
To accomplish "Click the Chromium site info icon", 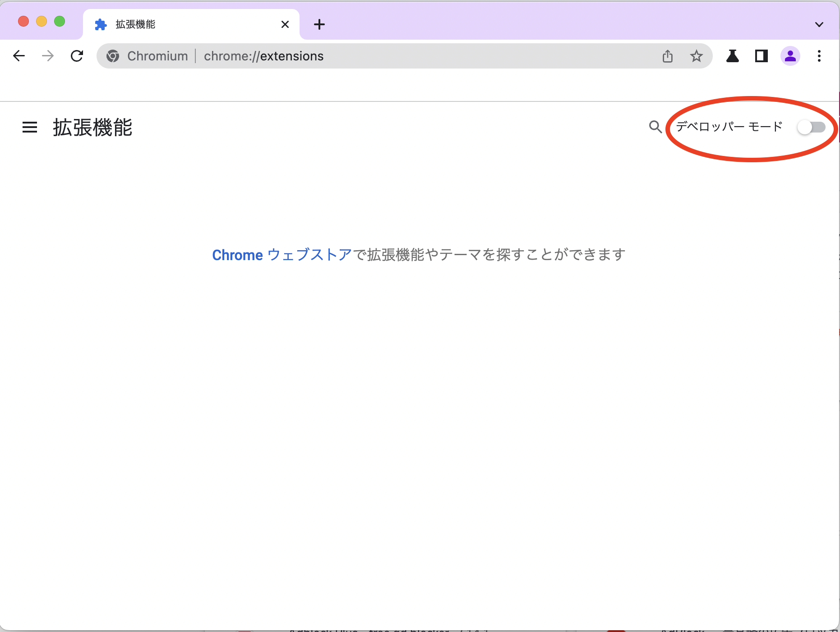I will (113, 56).
